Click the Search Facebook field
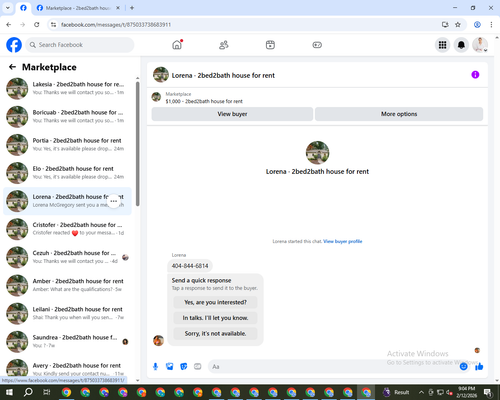 [80, 45]
